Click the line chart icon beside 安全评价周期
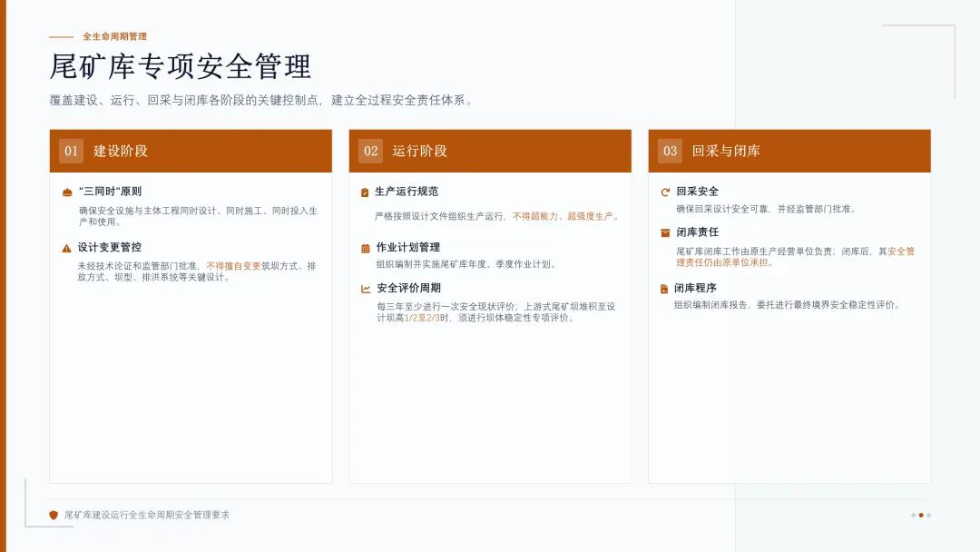The image size is (980, 552). (366, 289)
